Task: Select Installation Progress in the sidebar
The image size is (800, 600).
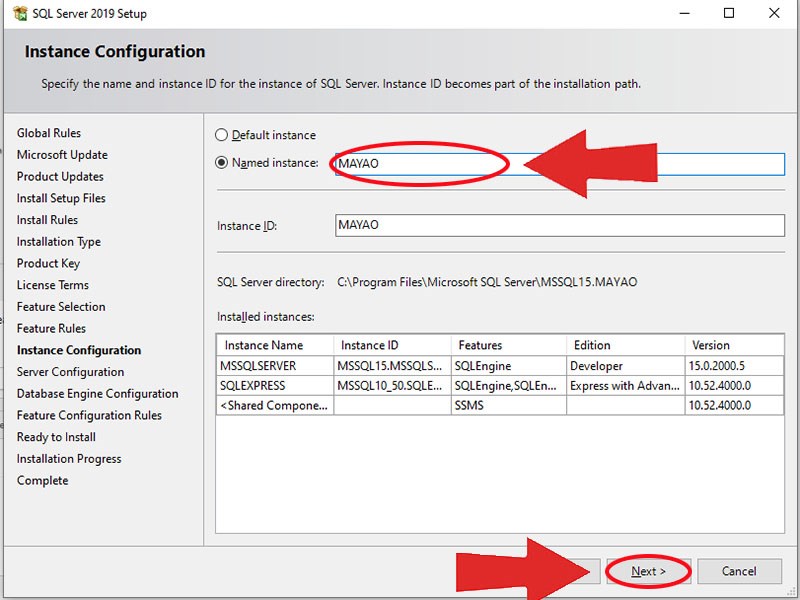Action: pyautogui.click(x=68, y=459)
